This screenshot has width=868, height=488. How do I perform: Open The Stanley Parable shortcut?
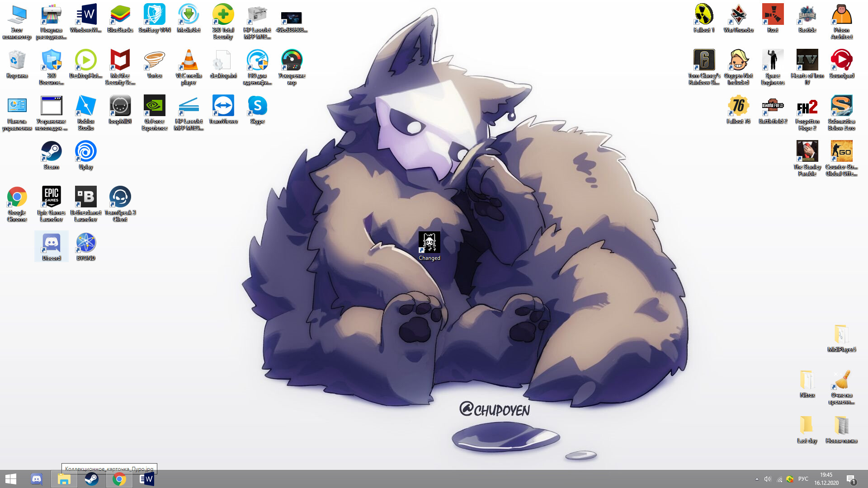coord(807,158)
